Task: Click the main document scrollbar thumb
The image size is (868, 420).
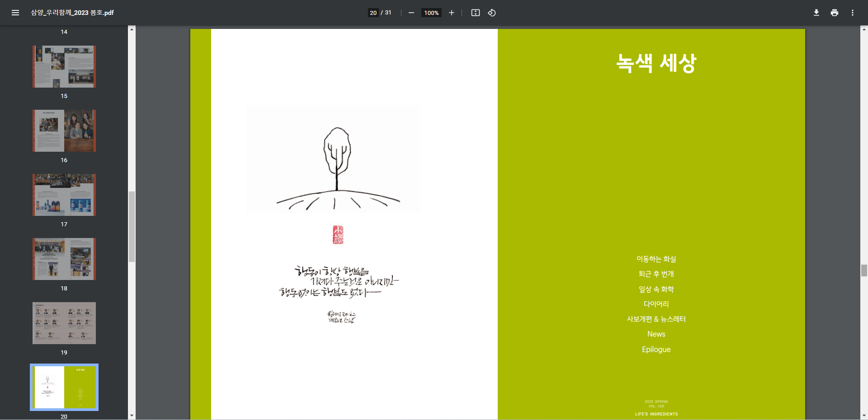Action: point(864,271)
